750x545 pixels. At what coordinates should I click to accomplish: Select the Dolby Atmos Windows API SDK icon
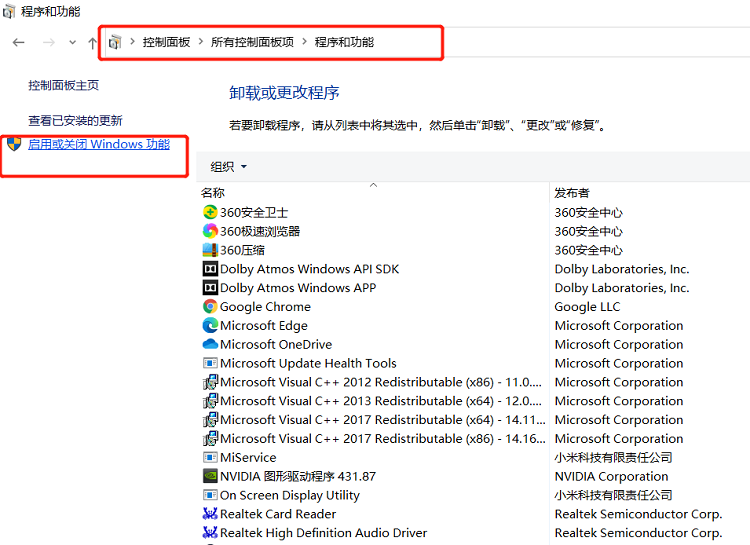pyautogui.click(x=210, y=269)
